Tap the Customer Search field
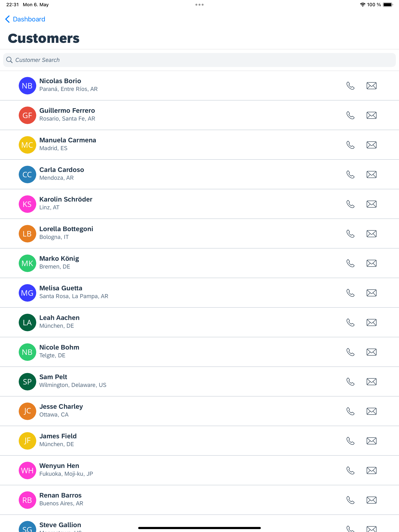Image resolution: width=399 pixels, height=532 pixels. click(x=96, y=60)
